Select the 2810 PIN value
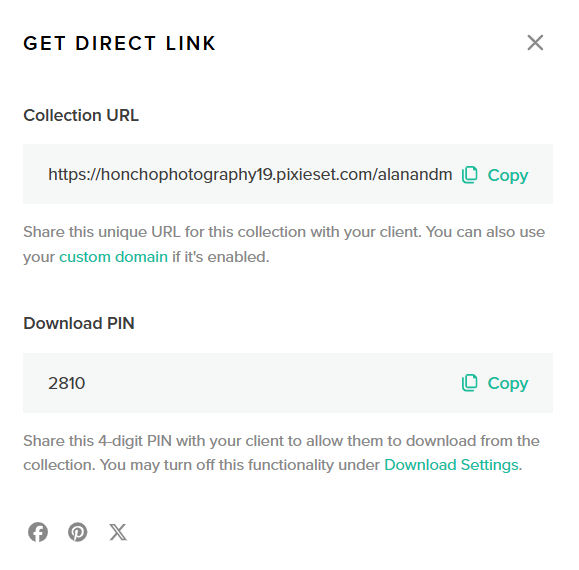The width and height of the screenshot is (579, 570). click(66, 383)
